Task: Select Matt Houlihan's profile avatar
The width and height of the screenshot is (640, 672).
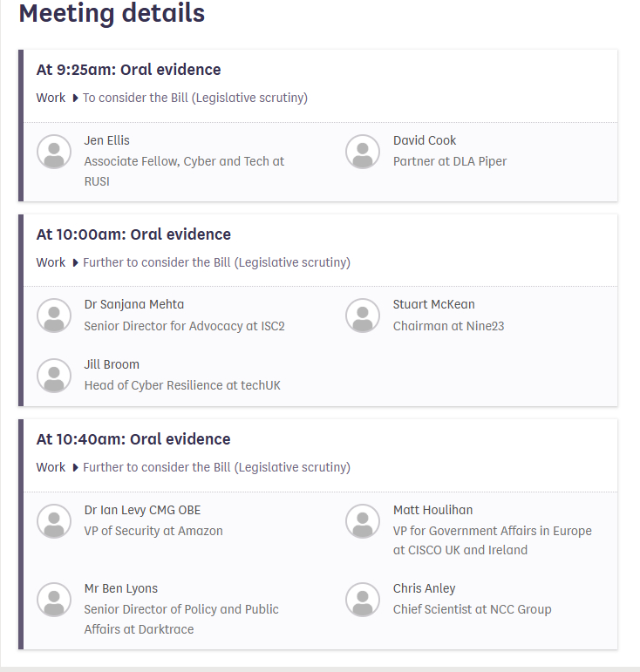Action: [363, 521]
